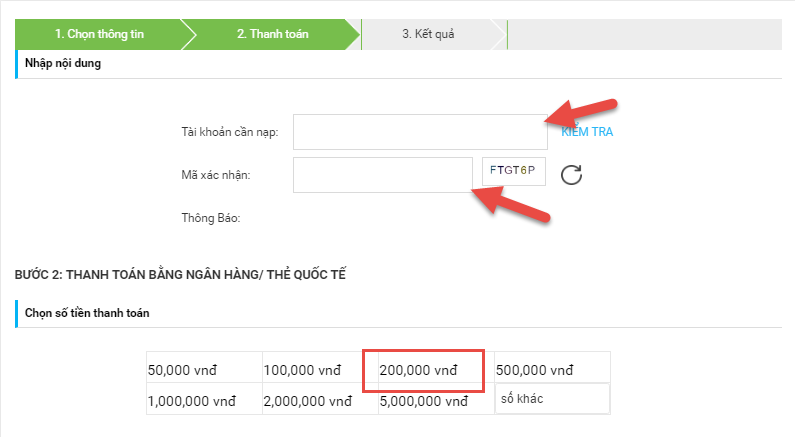Open step 1. Chọn thông tin
The image size is (795, 437).
99,34
